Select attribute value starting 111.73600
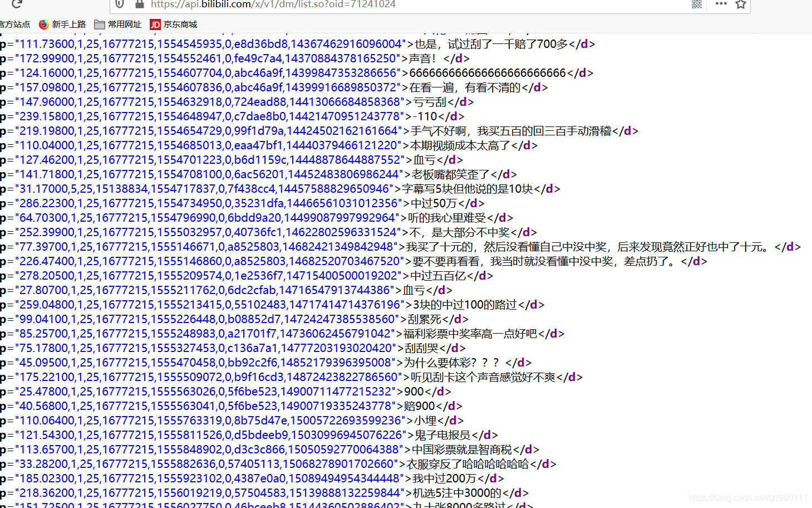812x508 pixels. [211, 44]
